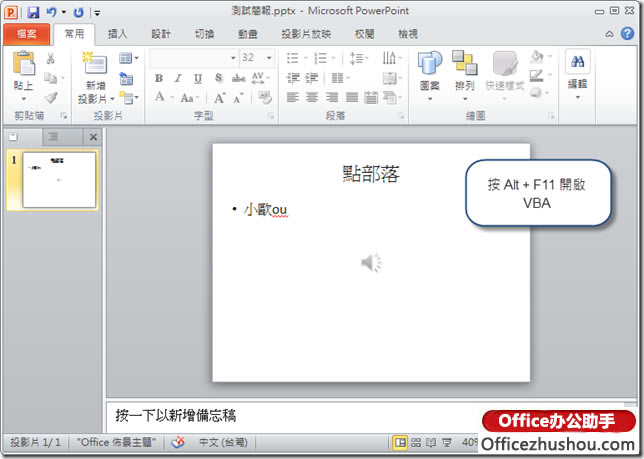Toggle Justify paragraph alignment
The image size is (644, 459).
click(x=352, y=98)
